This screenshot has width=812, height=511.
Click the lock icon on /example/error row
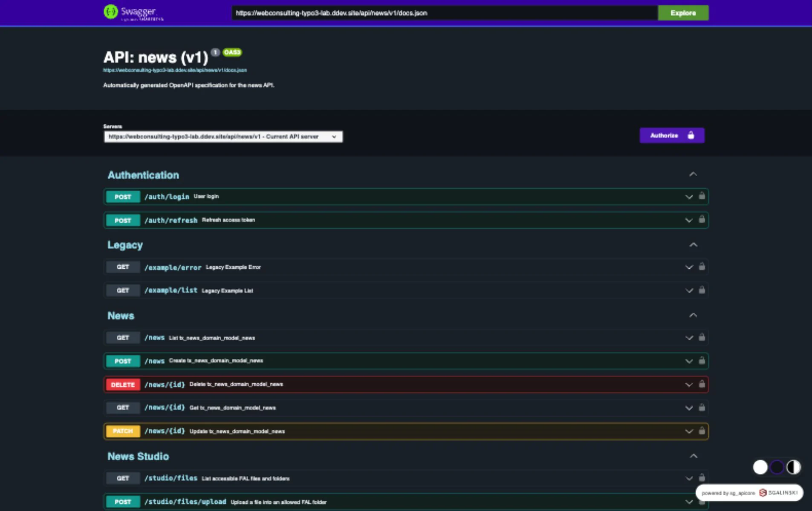pos(702,266)
